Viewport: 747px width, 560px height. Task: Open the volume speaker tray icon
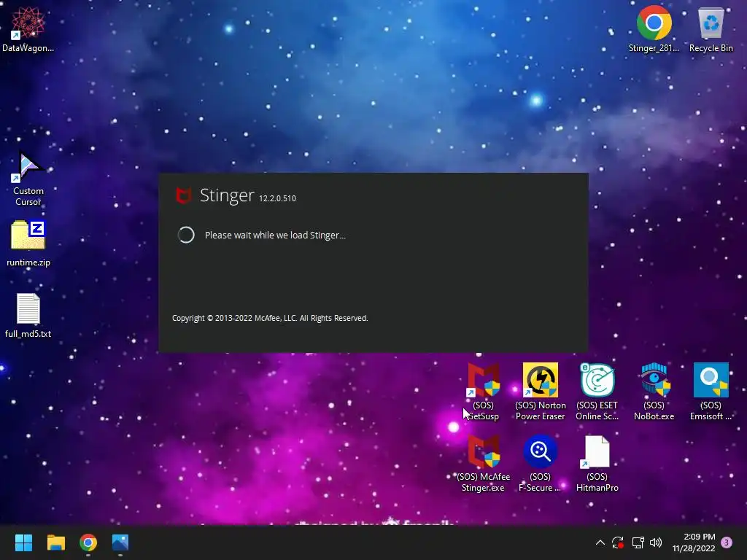[656, 542]
